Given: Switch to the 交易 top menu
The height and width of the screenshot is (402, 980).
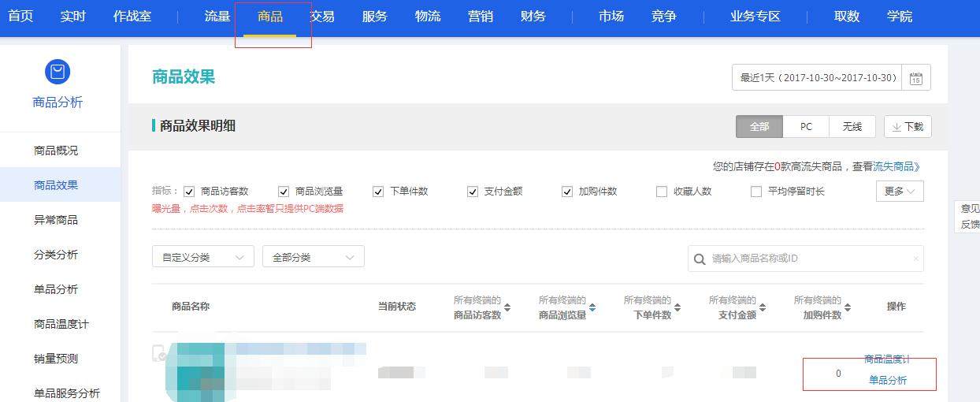Looking at the screenshot, I should pos(322,16).
